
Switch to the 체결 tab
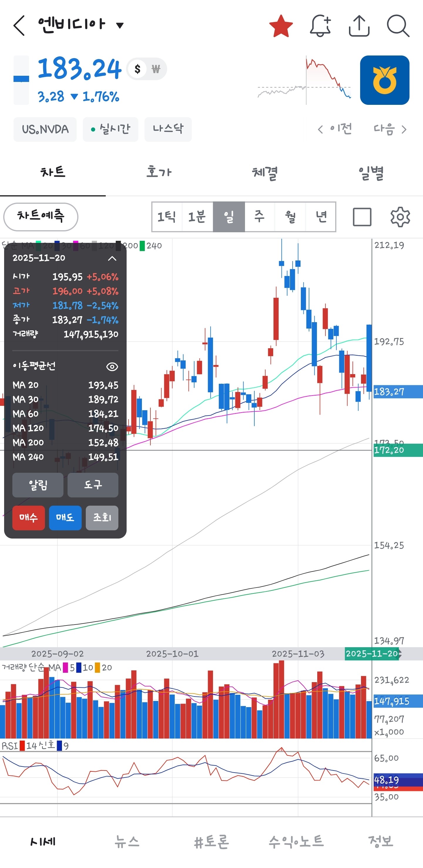[265, 173]
